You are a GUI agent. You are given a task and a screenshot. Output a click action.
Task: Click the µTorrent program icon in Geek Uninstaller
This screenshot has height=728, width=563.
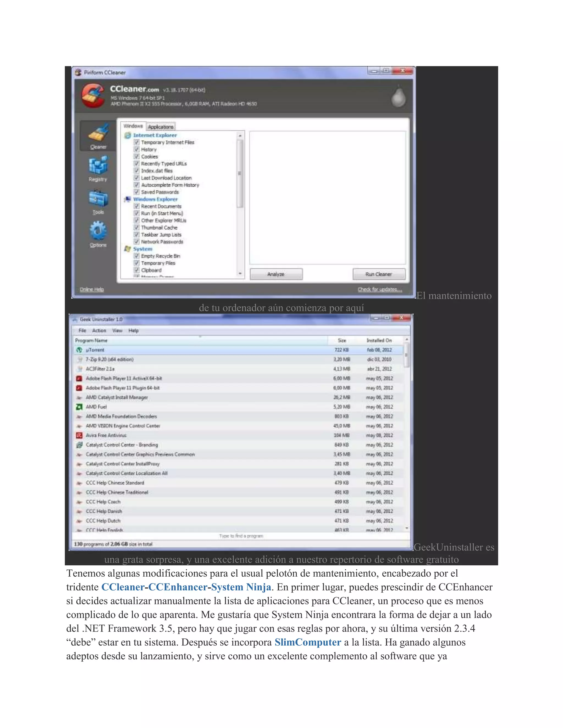[x=79, y=350]
